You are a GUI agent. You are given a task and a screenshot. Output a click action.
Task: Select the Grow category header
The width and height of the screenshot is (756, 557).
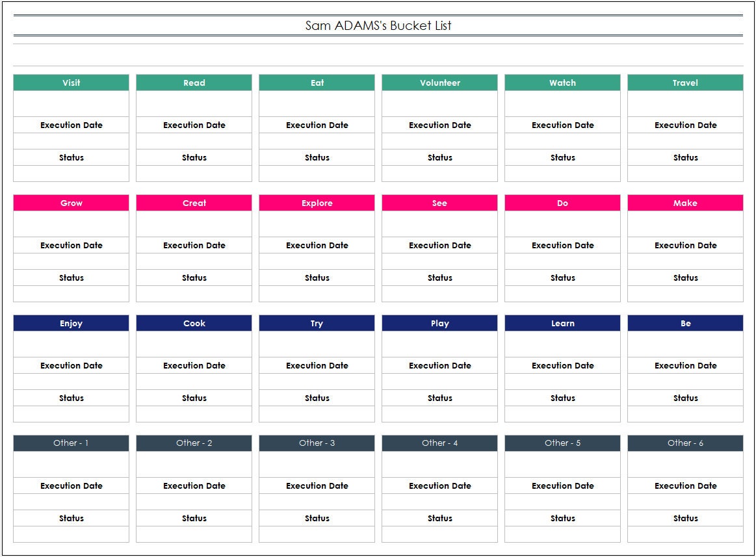tap(71, 203)
